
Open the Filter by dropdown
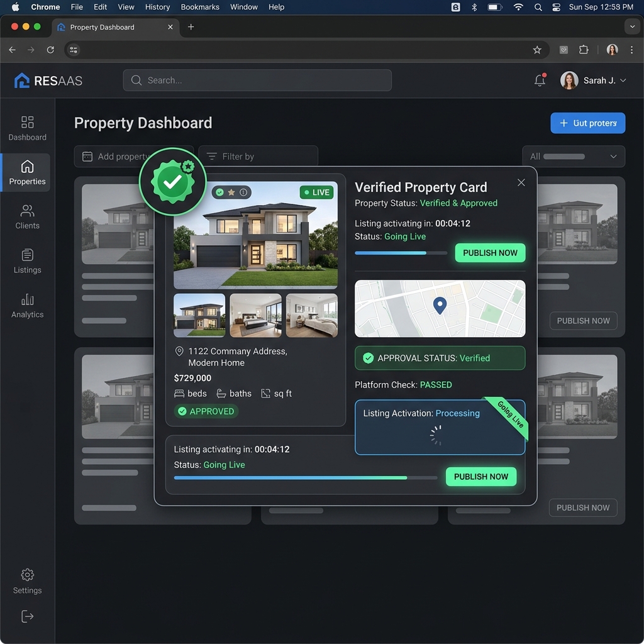[258, 157]
